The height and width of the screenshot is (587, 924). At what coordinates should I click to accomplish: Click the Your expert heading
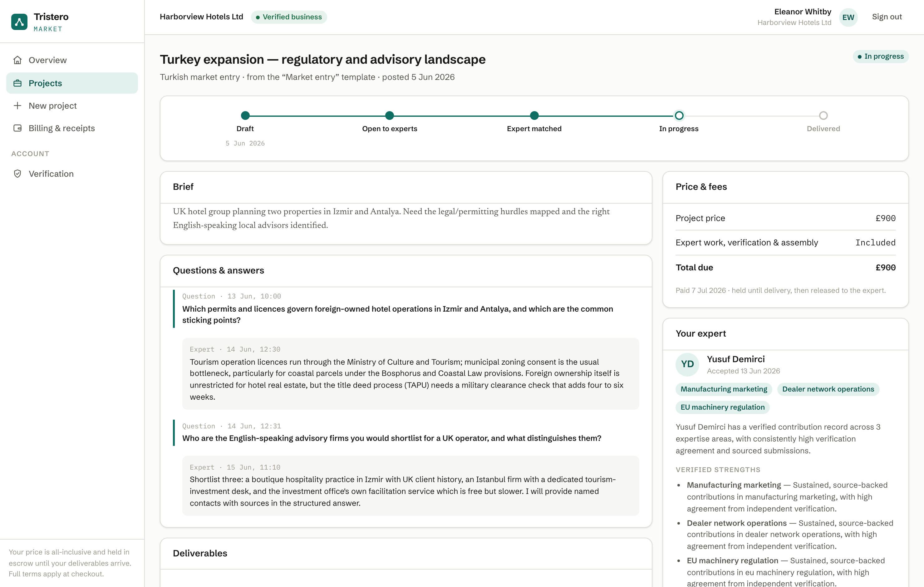click(701, 333)
